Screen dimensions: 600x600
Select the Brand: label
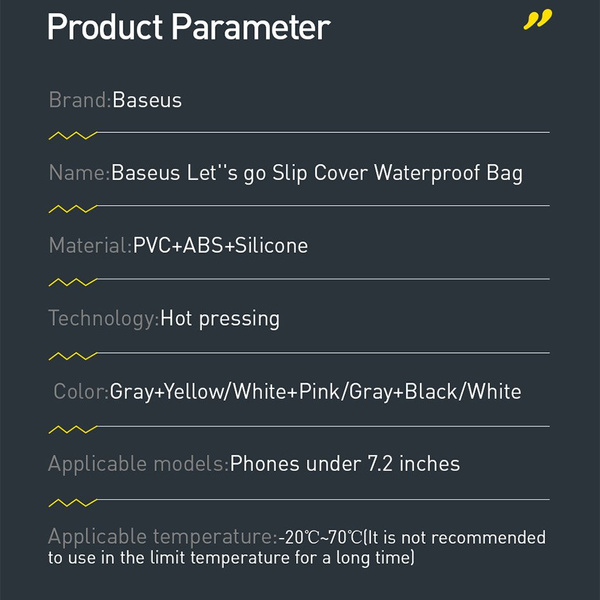pos(80,100)
